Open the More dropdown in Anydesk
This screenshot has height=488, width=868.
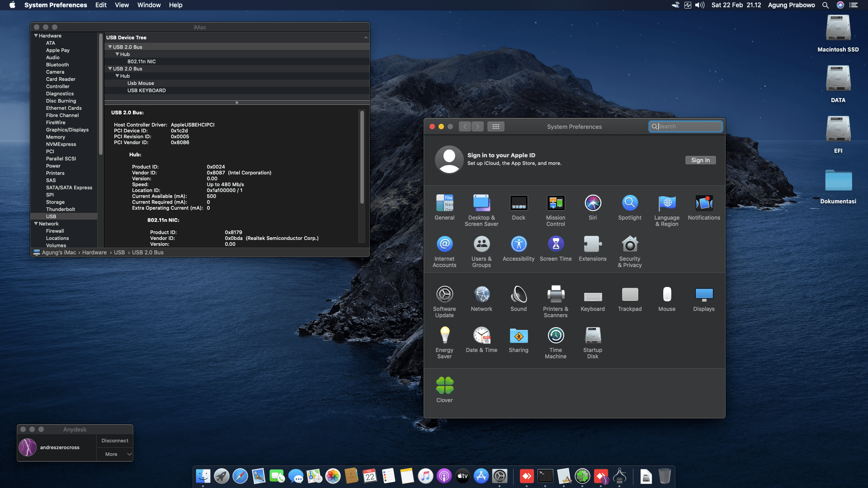click(x=115, y=454)
